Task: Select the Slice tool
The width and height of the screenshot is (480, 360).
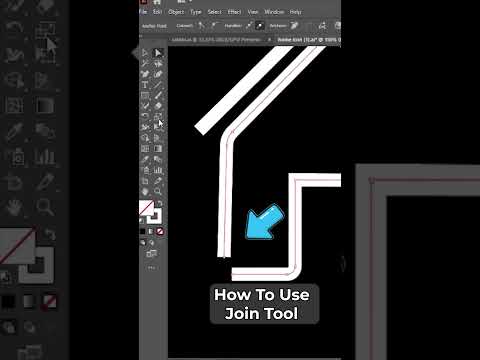Action: click(158, 181)
